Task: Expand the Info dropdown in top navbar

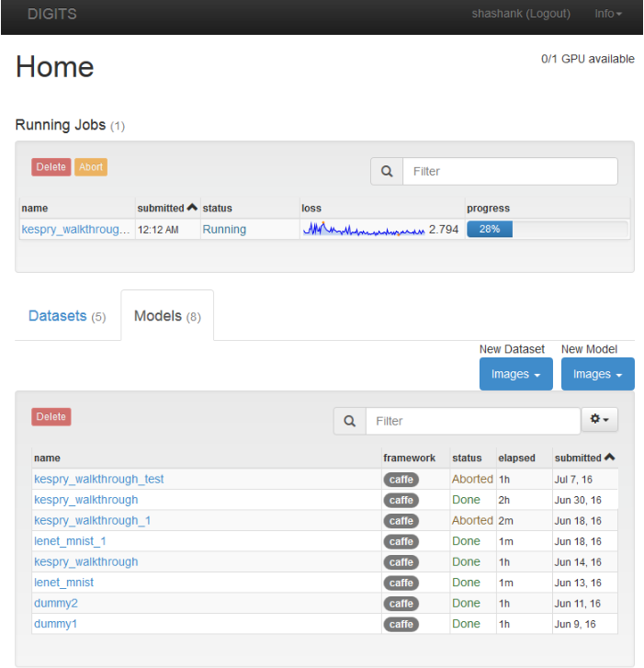Action: [x=608, y=14]
